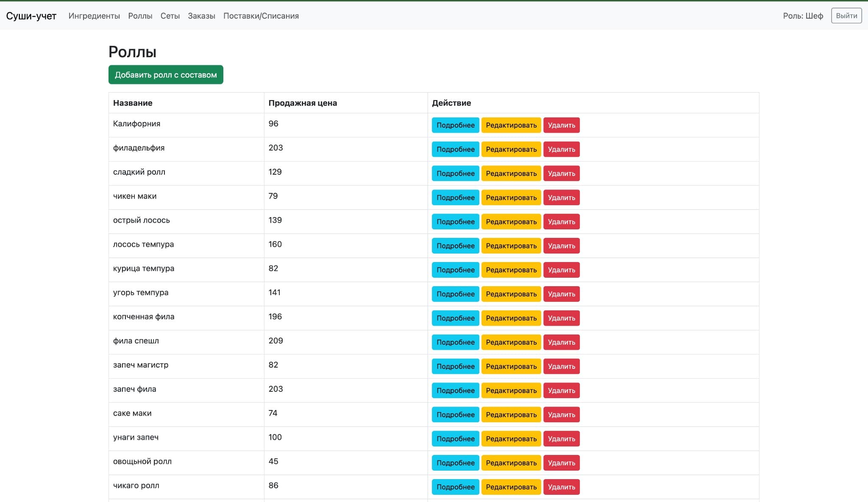Click Добавить ролл с составом
This screenshot has width=868, height=502.
pos(166,74)
